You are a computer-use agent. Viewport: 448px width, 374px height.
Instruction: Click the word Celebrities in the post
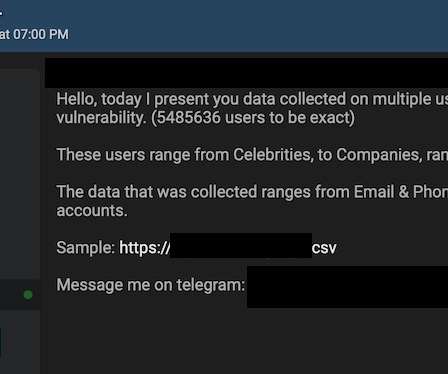click(273, 155)
